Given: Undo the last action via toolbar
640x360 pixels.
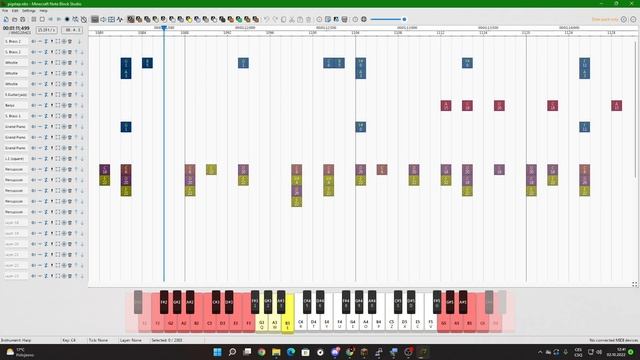Looking at the screenshot, I should [x=267, y=19].
